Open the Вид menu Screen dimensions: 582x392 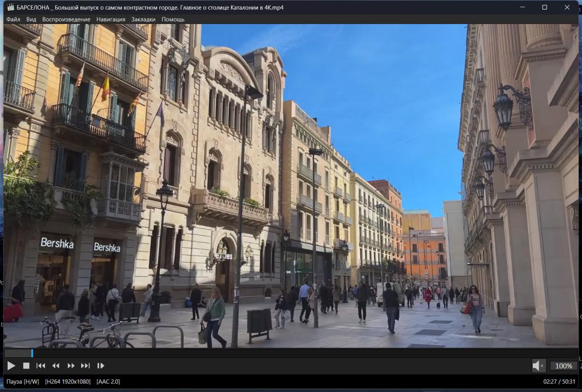pos(31,19)
